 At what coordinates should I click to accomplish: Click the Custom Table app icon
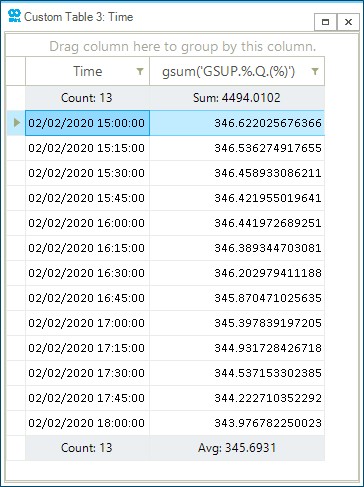click(14, 16)
